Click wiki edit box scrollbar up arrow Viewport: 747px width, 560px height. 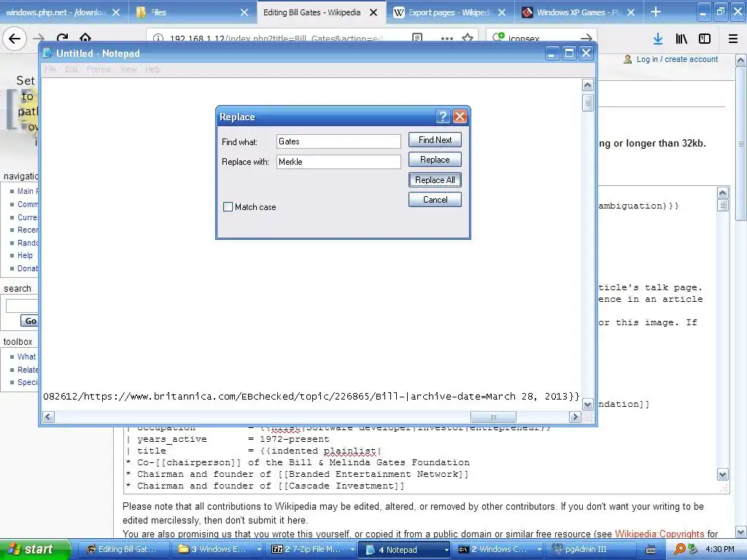point(723,192)
